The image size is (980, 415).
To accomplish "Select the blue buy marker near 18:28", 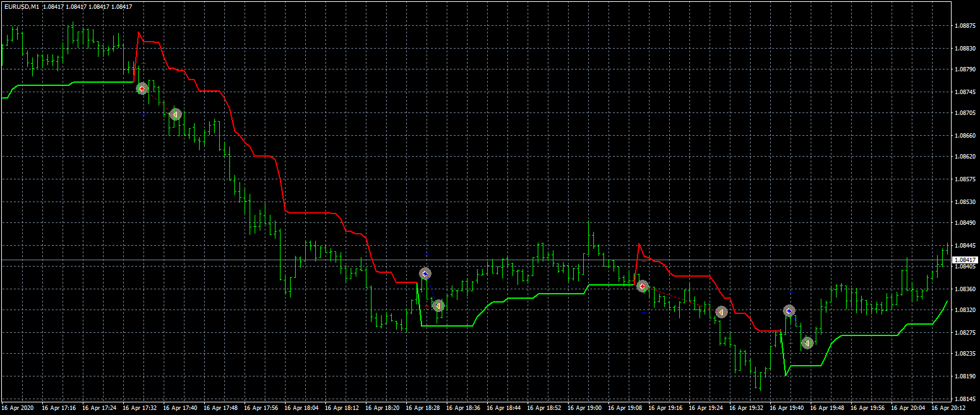I will 425,274.
